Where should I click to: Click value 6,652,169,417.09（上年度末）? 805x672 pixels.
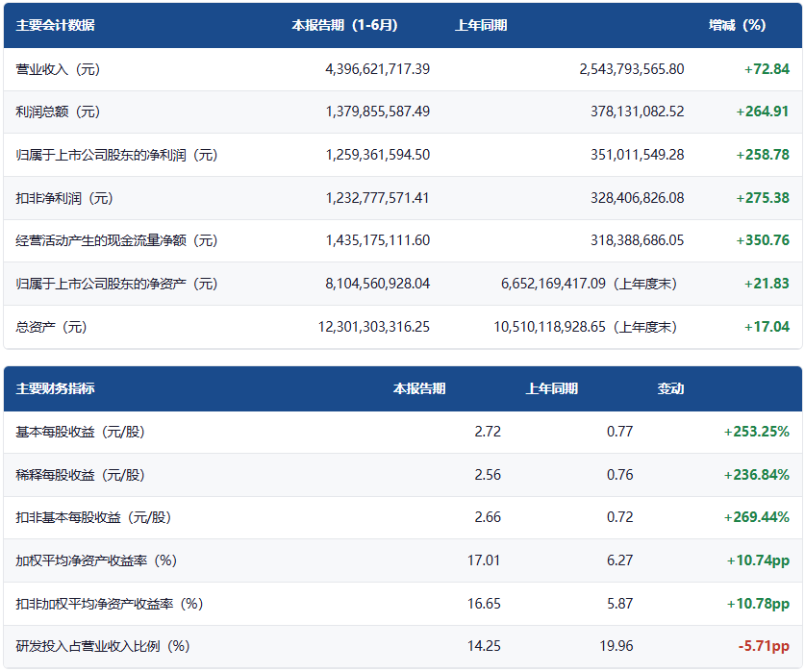tap(589, 284)
